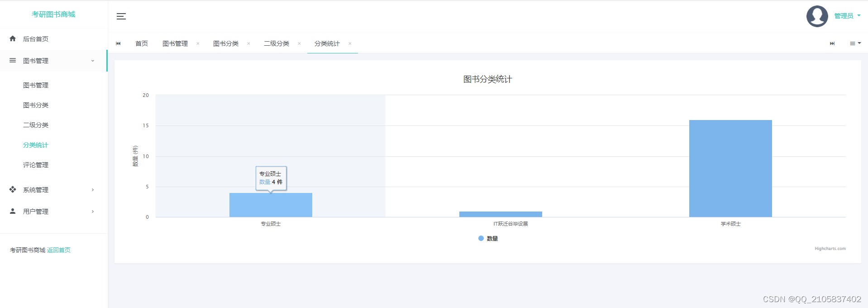This screenshot has width=868, height=308.
Task: Close the 分类统计 tab
Action: (x=350, y=43)
